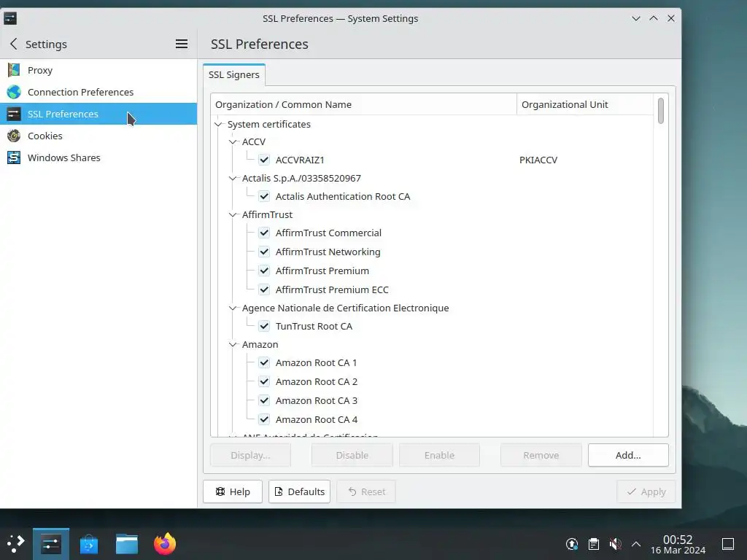
Task: Launch the Discover software store from taskbar
Action: [88, 544]
